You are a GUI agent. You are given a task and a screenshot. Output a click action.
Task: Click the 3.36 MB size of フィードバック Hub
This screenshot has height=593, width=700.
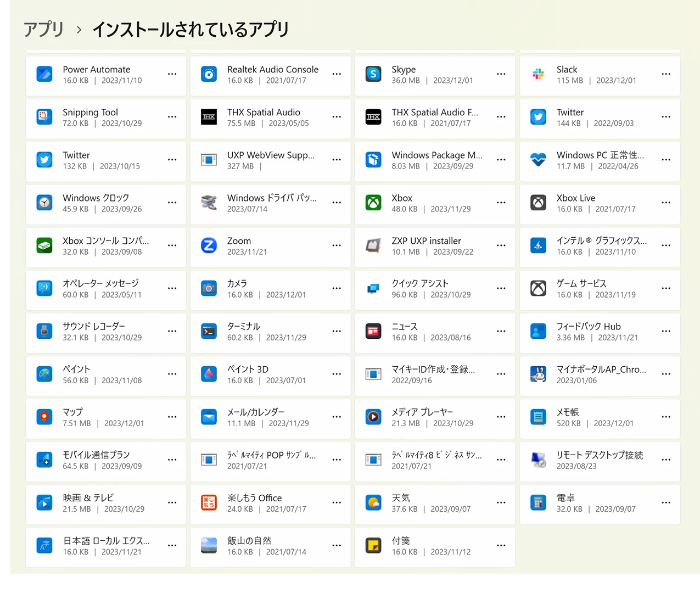[570, 338]
